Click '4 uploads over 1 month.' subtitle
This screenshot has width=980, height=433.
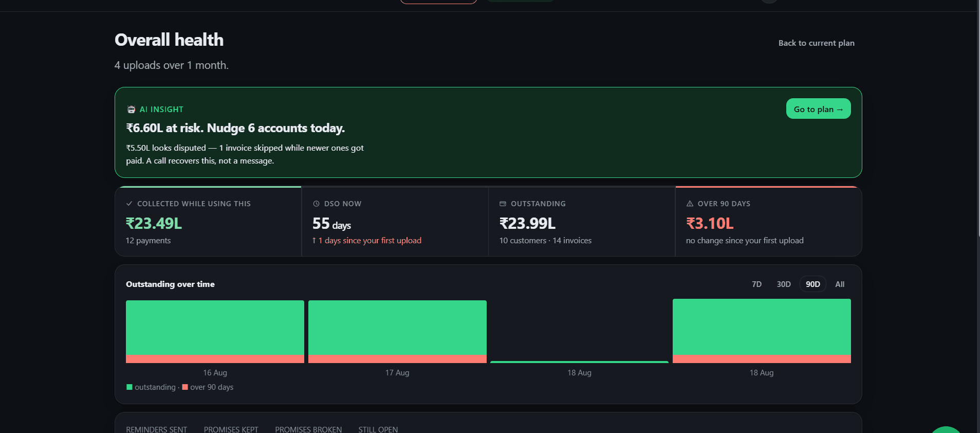(172, 65)
